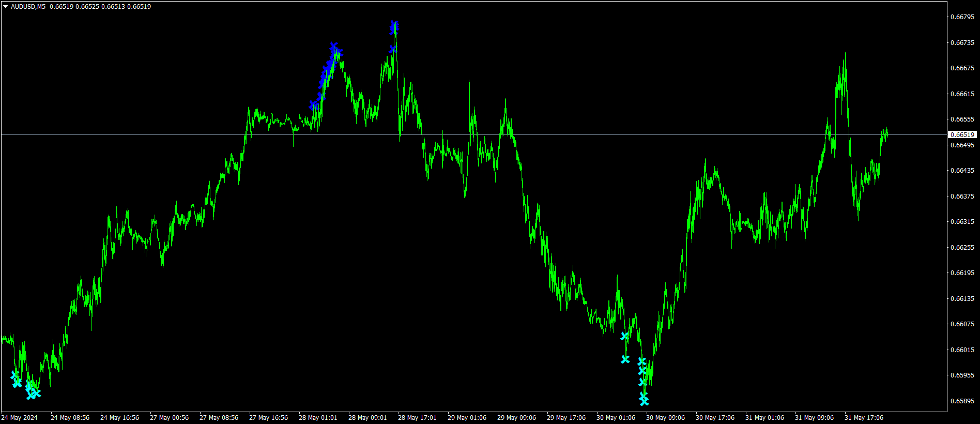Click the 31 May 17:06 time axis label
This screenshot has height=424, width=980.
(x=864, y=418)
